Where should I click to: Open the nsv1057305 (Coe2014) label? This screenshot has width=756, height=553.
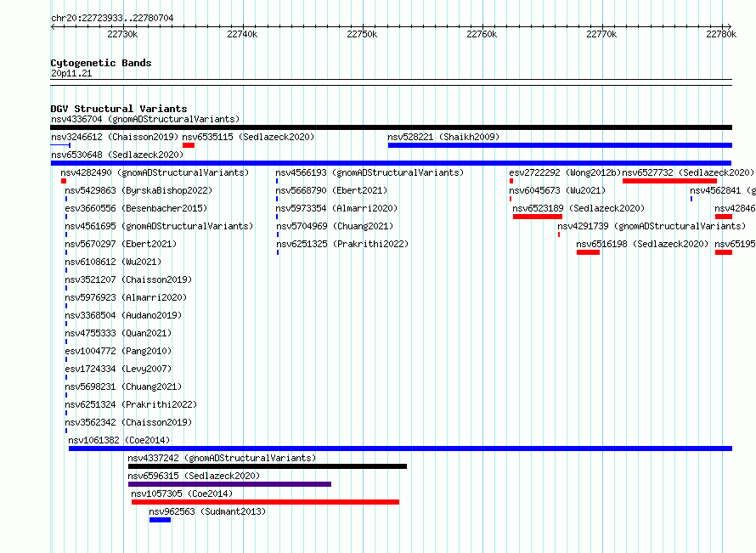[x=182, y=494]
